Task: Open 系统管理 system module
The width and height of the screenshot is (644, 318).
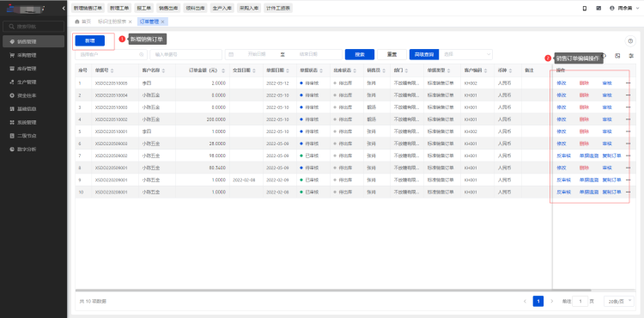Action: [33, 122]
